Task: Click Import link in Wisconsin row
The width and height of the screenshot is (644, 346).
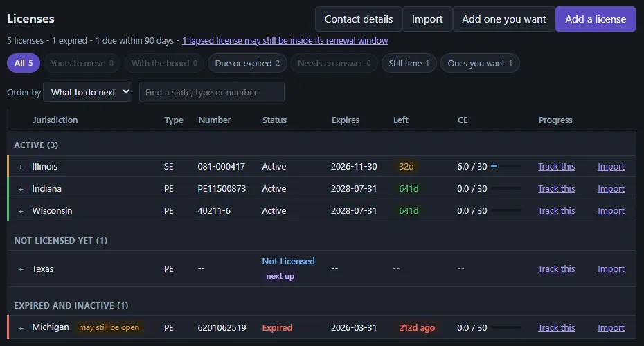Action: click(x=611, y=211)
